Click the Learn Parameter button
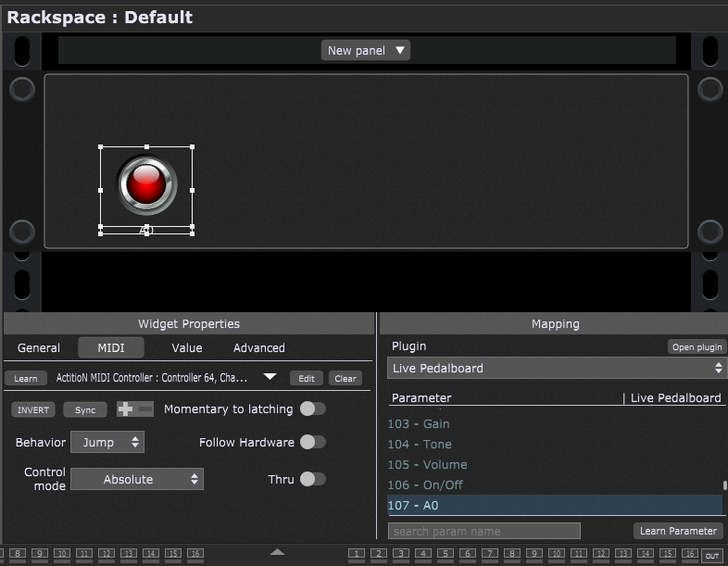The height and width of the screenshot is (566, 728). pyautogui.click(x=679, y=531)
